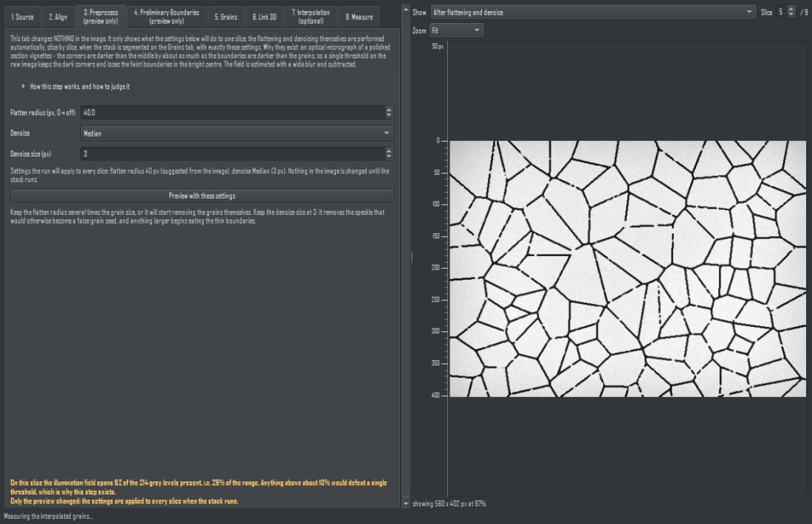Open the Denoise method dropdown
This screenshot has width=812, height=524.
pyautogui.click(x=237, y=133)
